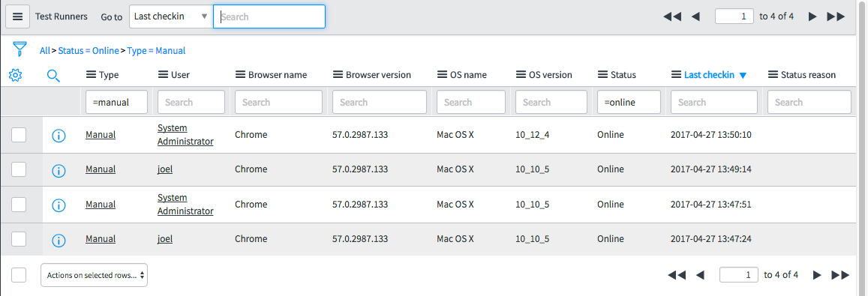Sort by the Last checkin column header
The height and width of the screenshot is (296, 868).
click(709, 75)
